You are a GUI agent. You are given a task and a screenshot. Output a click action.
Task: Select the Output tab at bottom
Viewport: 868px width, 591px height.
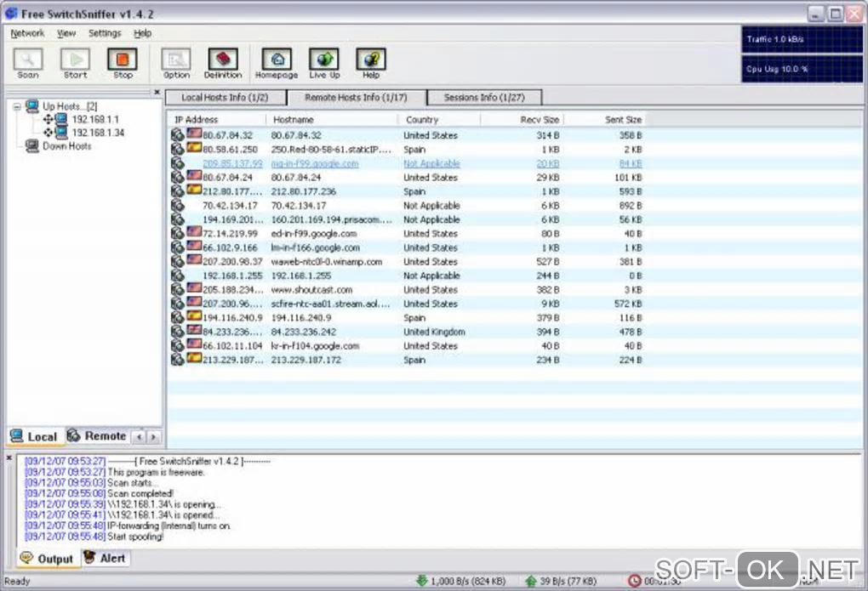47,559
